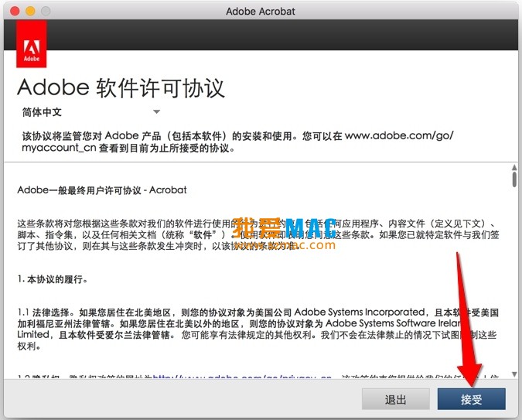Open the 简体中文 language dropdown

91,112
